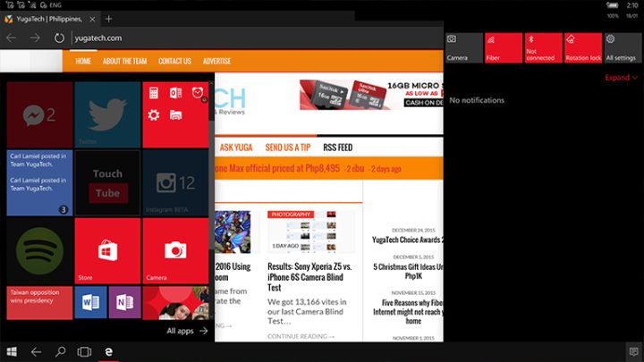Open the calculator icon in the red folder tile

154,93
